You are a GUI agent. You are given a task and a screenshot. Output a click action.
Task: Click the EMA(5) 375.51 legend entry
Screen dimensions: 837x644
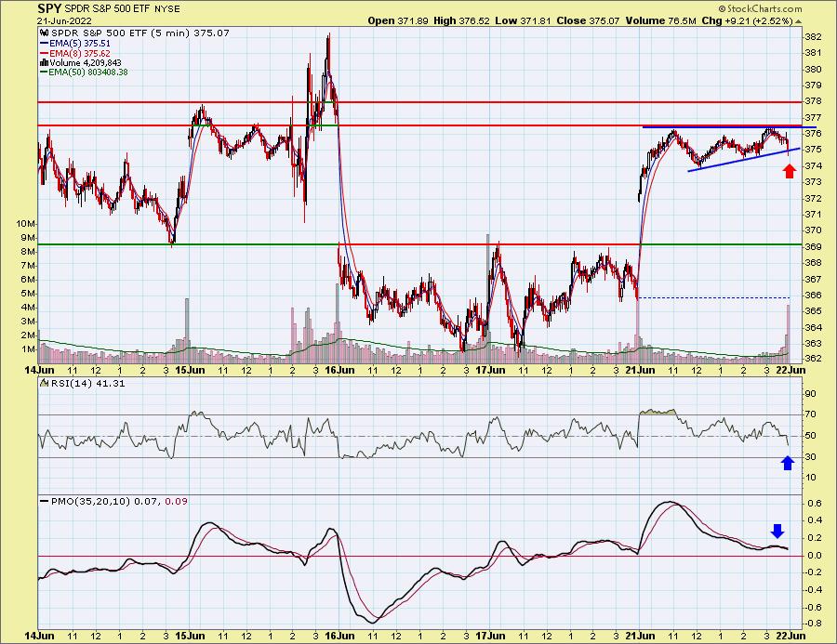point(75,44)
